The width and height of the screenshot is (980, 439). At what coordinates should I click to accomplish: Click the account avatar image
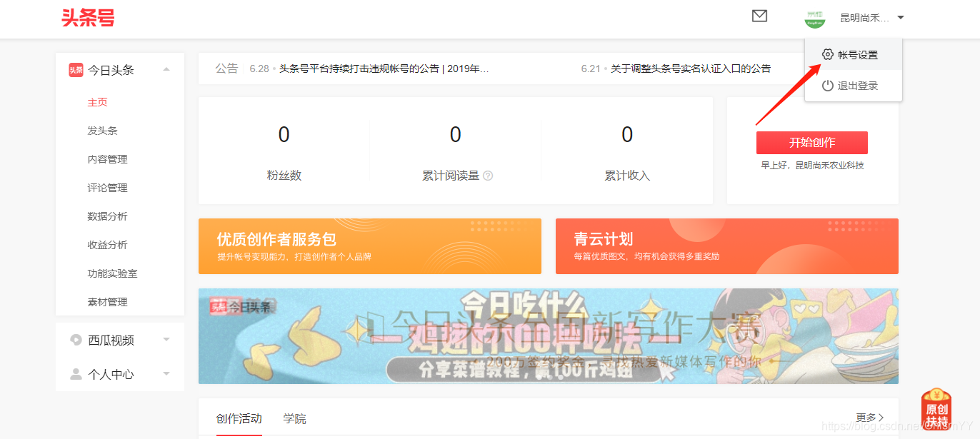(x=814, y=19)
